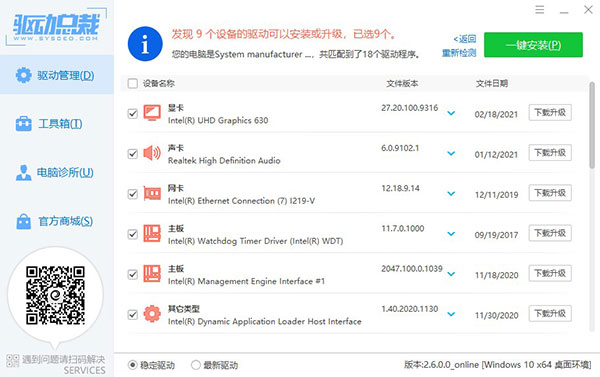The height and width of the screenshot is (377, 600).
Task: Click the gear icon for Dynamic Application Loader
Action: point(152,314)
